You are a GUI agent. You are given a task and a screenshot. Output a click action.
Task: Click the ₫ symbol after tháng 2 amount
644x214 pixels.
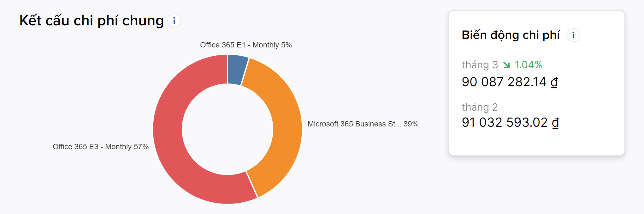555,123
